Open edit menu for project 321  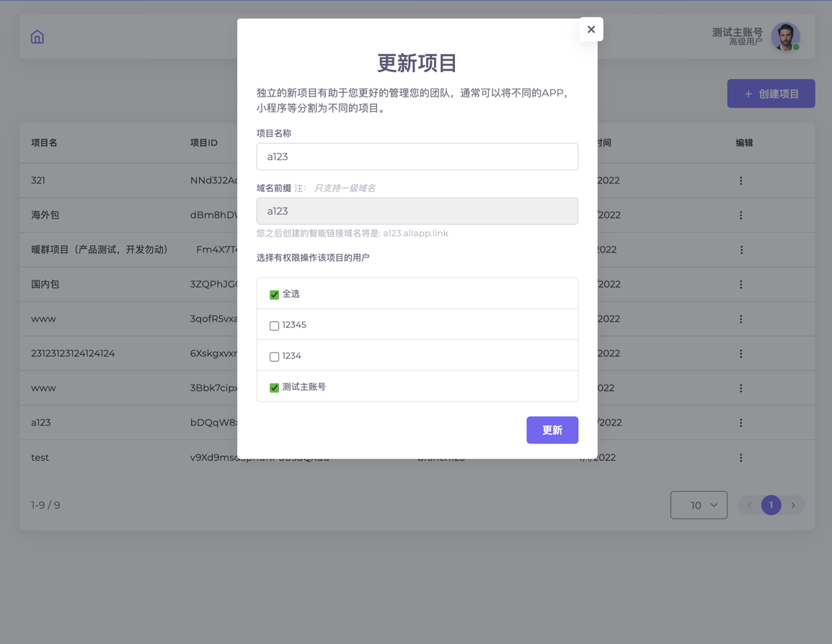[x=740, y=181]
